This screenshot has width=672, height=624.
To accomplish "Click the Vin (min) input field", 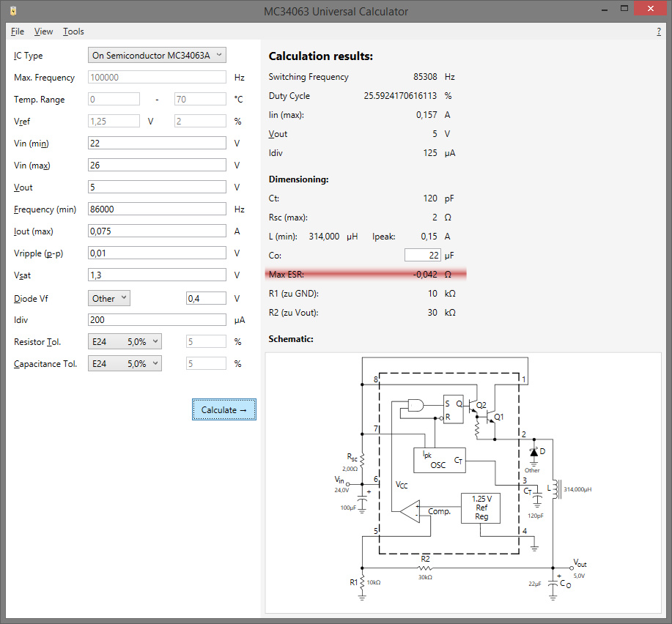I will [x=157, y=144].
